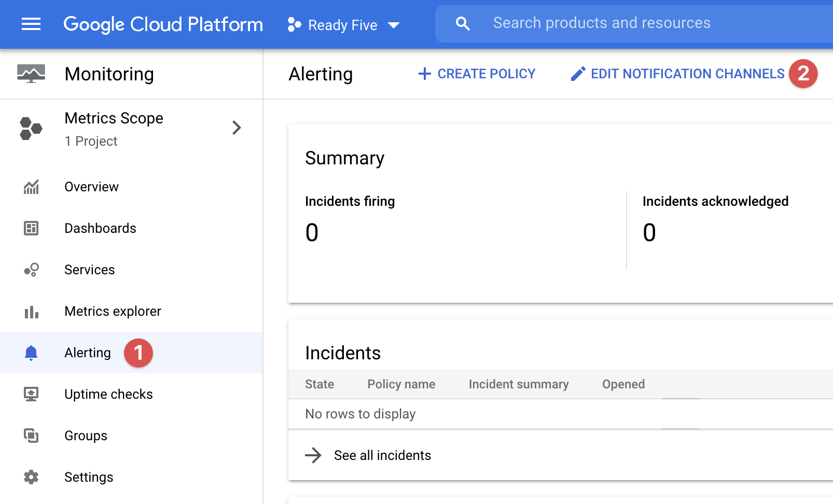This screenshot has height=504, width=833.
Task: Click the Settings gear icon
Action: pos(31,477)
